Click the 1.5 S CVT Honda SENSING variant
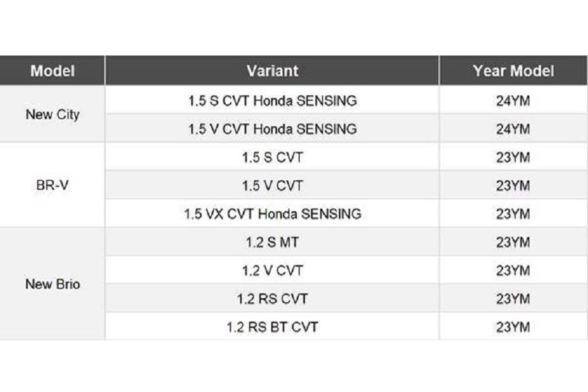The width and height of the screenshot is (588, 392). [x=272, y=101]
